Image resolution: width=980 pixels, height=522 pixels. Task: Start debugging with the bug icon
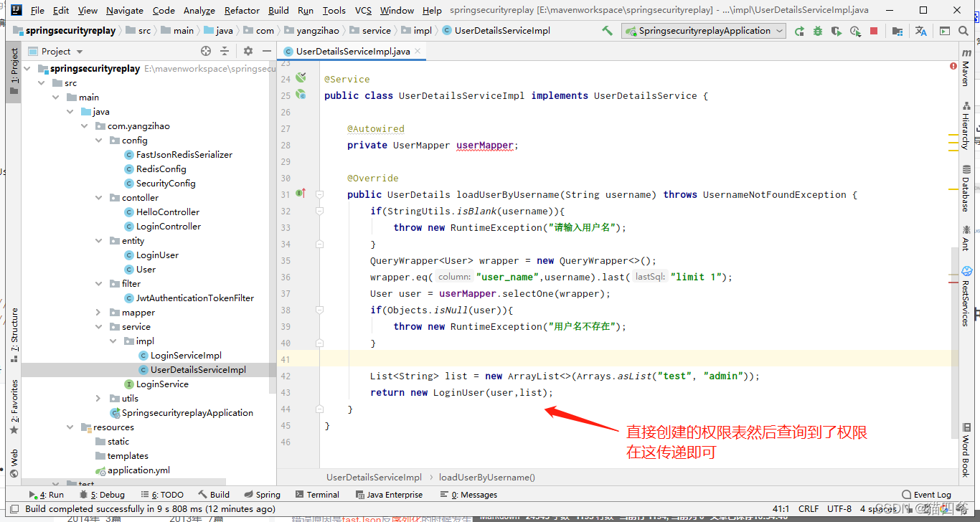[818, 31]
